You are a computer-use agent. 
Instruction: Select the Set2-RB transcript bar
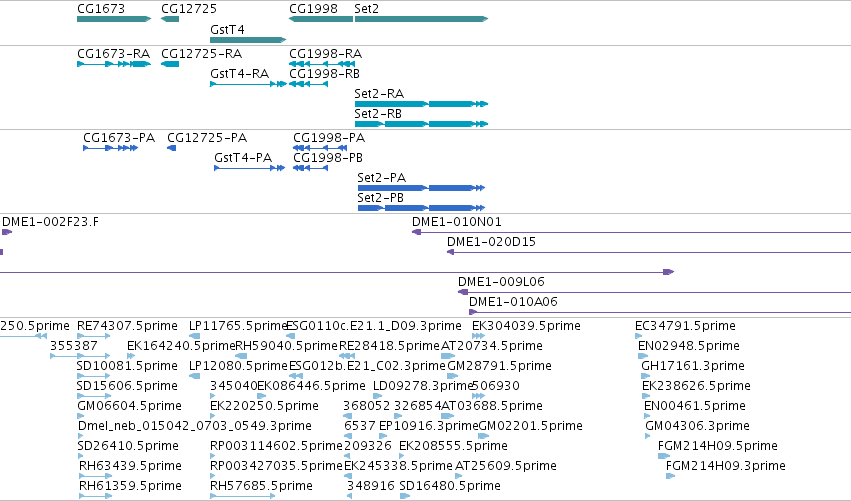tap(422, 124)
